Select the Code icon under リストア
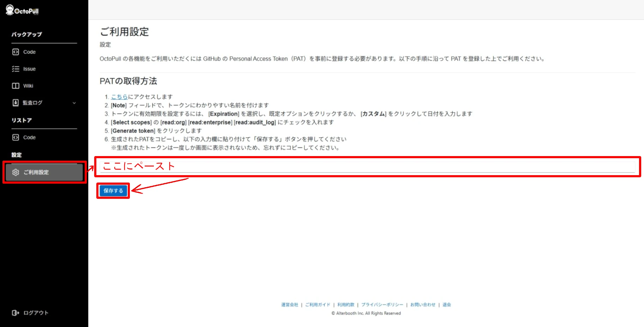644x327 pixels. pyautogui.click(x=16, y=137)
